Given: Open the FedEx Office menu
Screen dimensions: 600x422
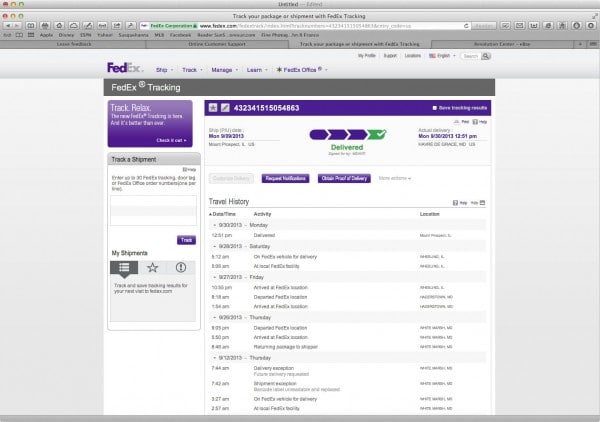Looking at the screenshot, I should tap(302, 70).
